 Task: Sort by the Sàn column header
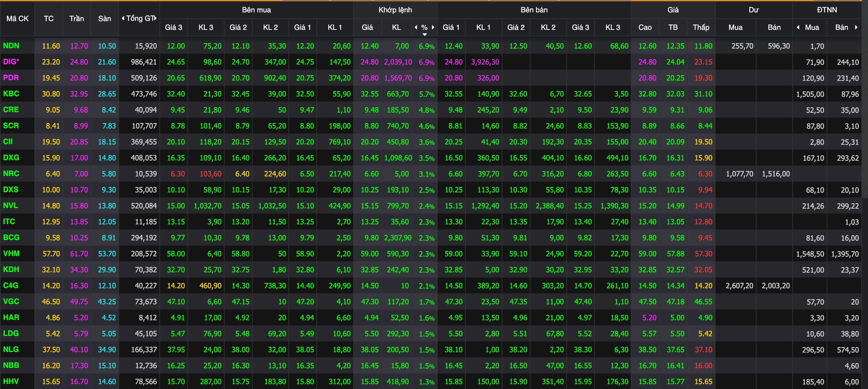pyautogui.click(x=105, y=18)
